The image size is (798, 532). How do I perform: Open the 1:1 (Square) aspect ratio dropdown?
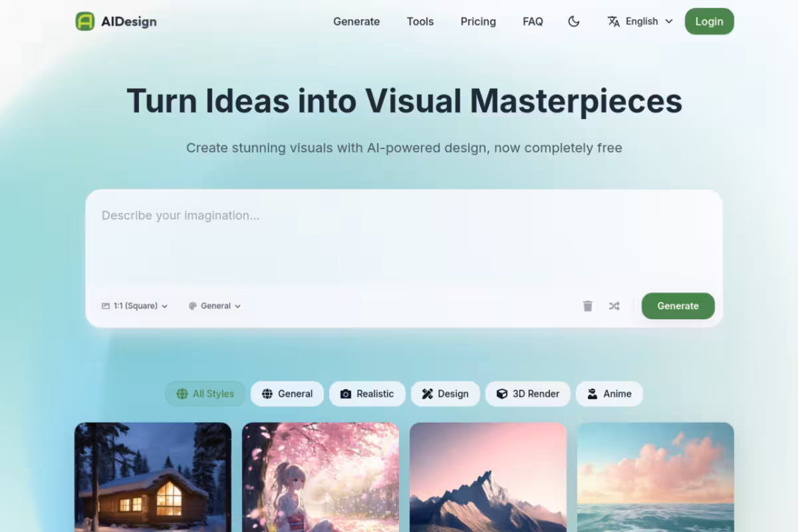[134, 306]
